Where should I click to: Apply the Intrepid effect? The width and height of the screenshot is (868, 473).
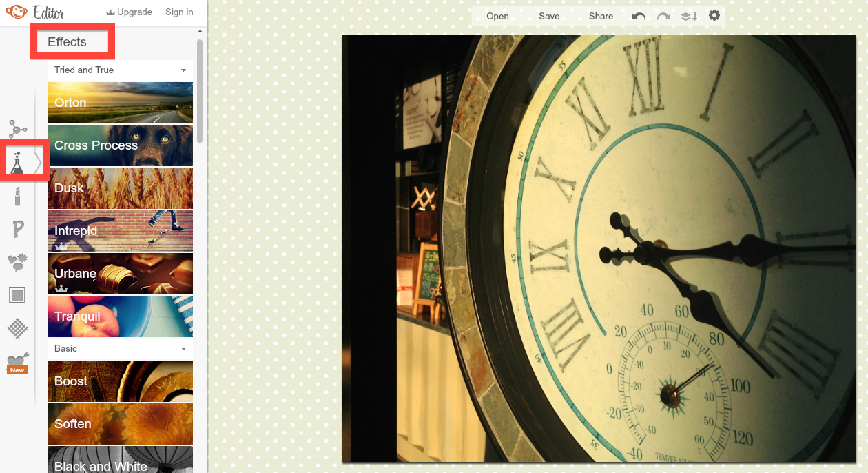click(x=121, y=231)
